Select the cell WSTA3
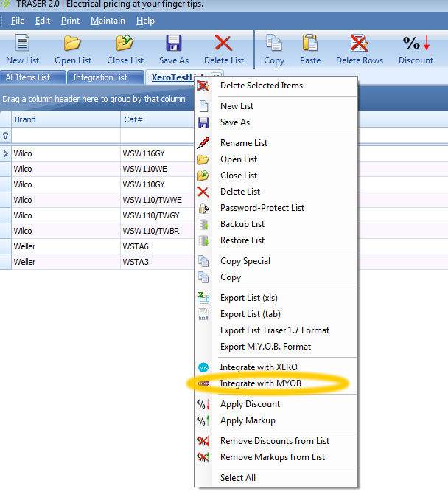This screenshot has height=500, width=448. 158,262
